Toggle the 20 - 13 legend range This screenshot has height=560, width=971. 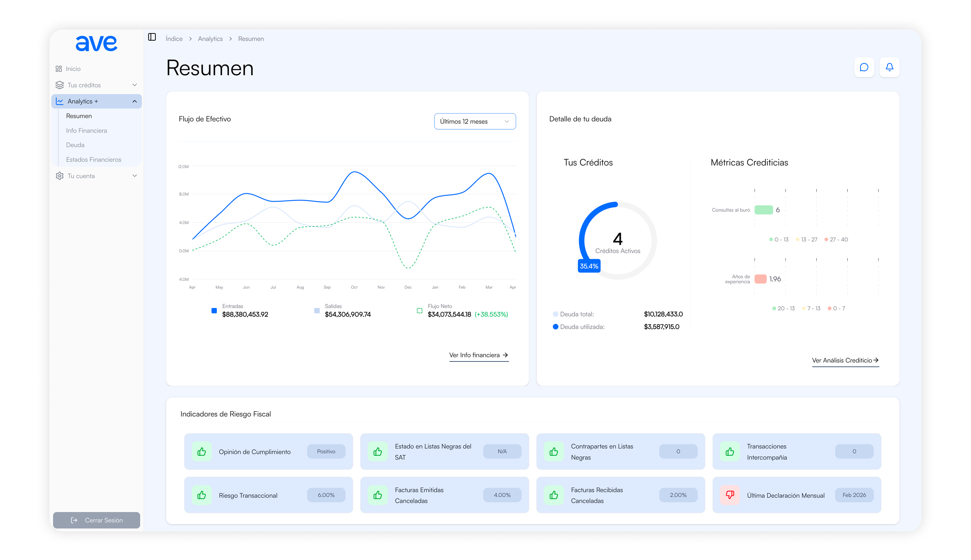[x=783, y=308]
